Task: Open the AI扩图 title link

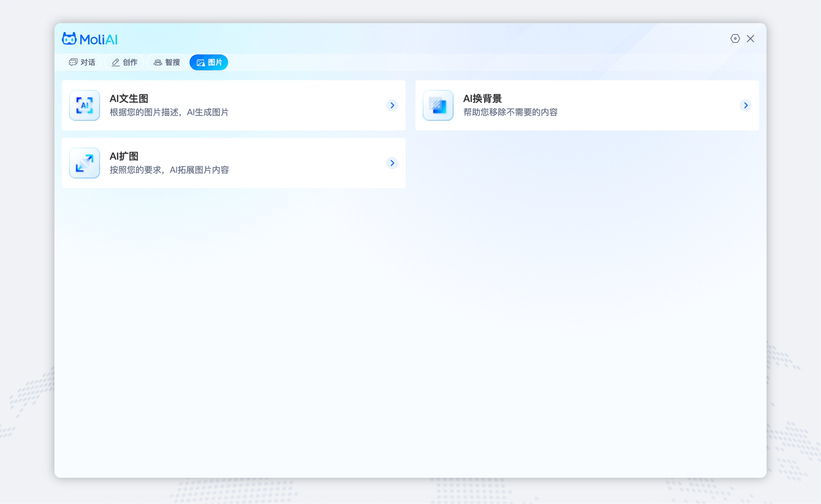Action: point(124,157)
